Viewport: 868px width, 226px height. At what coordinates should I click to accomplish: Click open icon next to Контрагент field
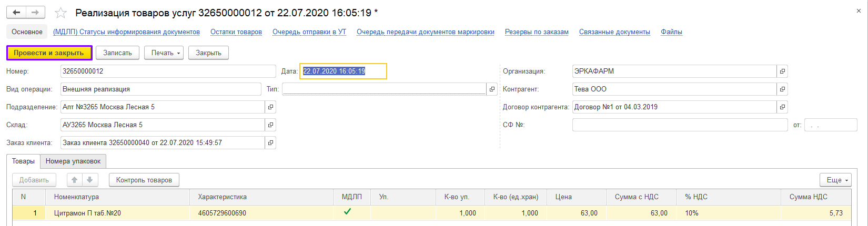coord(782,89)
